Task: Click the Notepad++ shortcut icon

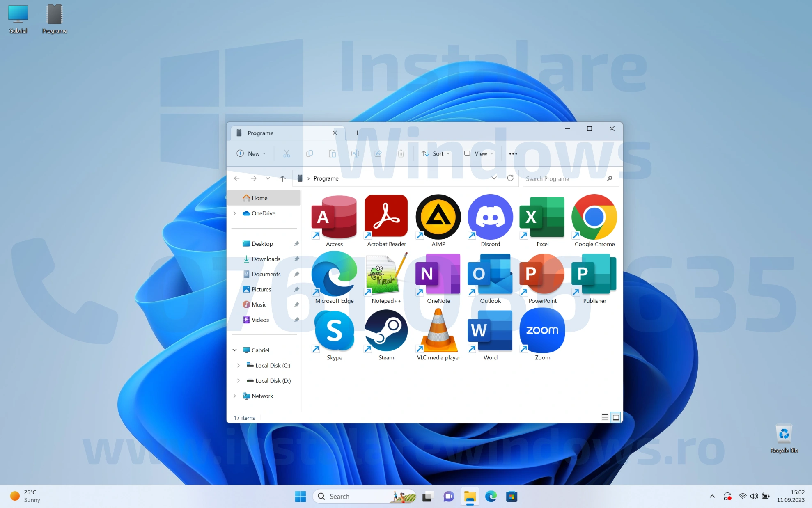Action: pos(386,274)
